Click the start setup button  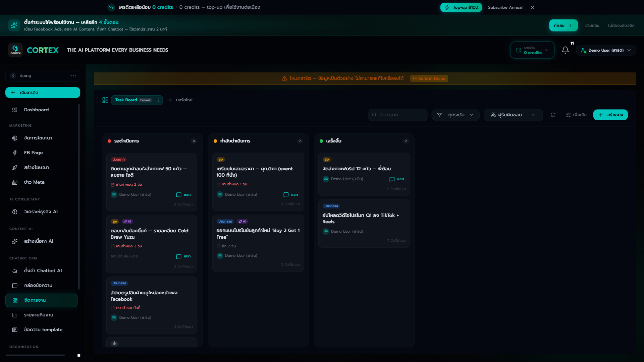(563, 25)
